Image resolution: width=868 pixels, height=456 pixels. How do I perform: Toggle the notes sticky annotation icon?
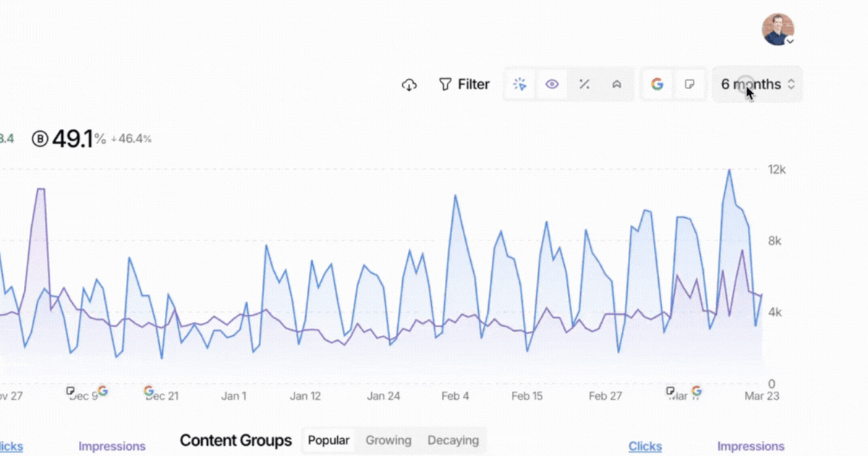point(690,85)
